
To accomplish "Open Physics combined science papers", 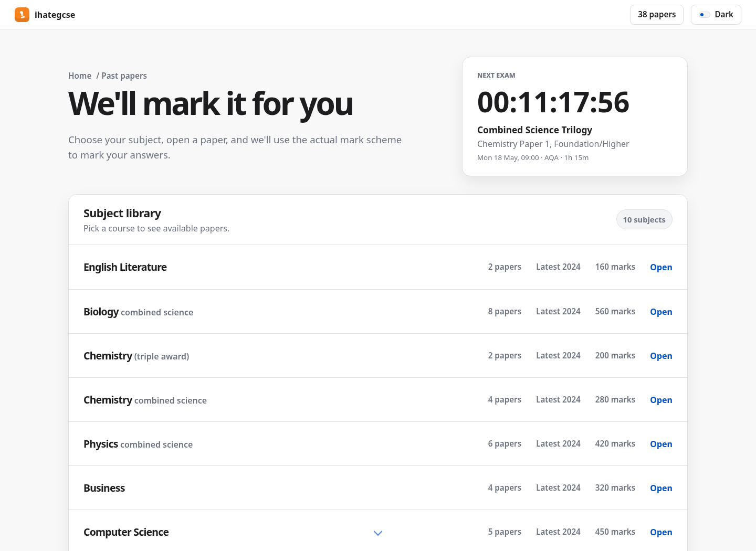I will [661, 444].
